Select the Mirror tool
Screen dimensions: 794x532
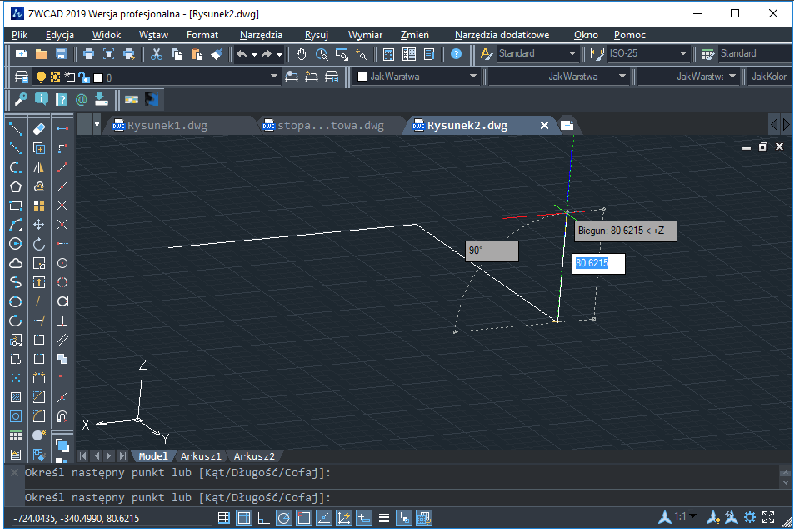coord(38,167)
